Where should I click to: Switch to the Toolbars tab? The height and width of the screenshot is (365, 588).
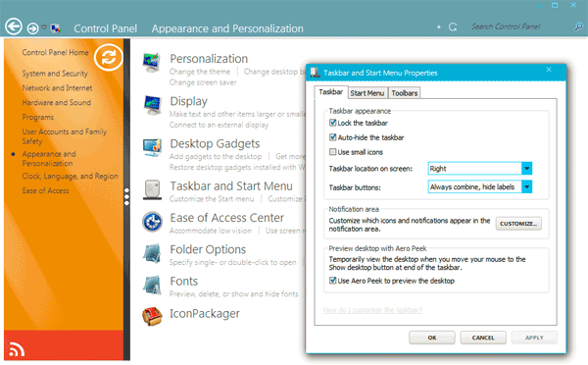tap(404, 93)
